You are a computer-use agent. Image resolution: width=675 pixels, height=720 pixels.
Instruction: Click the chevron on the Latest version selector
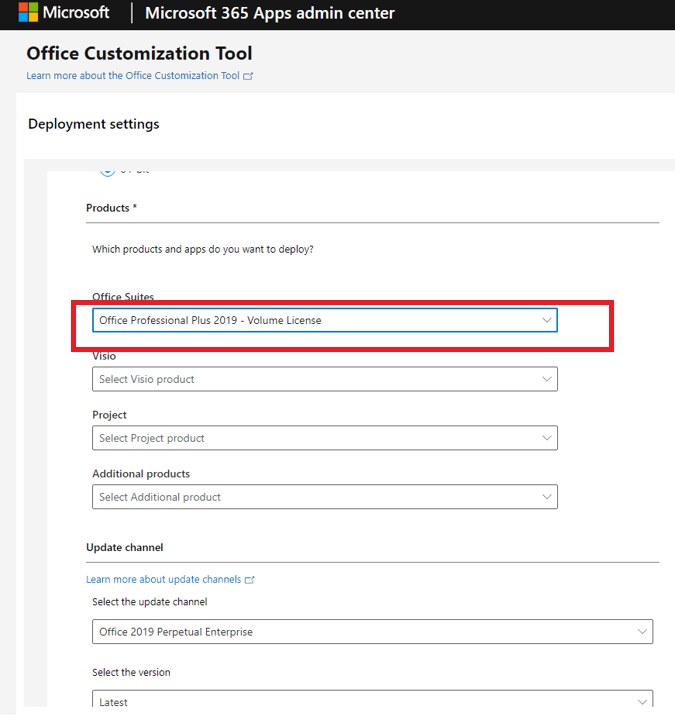(x=641, y=701)
